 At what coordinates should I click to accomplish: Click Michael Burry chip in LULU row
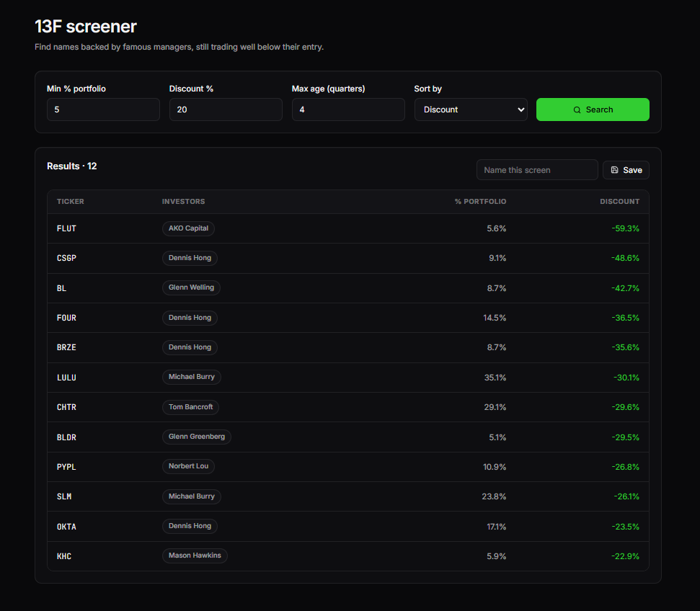click(x=192, y=377)
